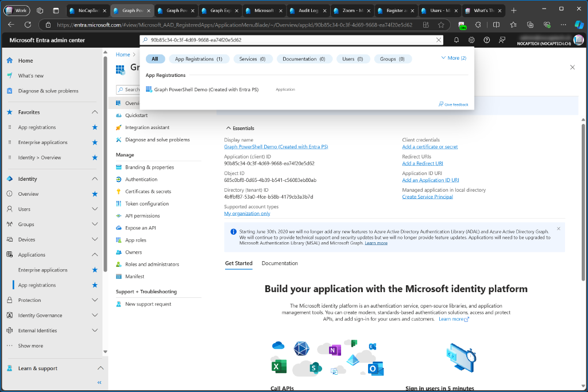This screenshot has width=588, height=392.
Task: Click Create Service Principal link
Action: click(x=427, y=197)
